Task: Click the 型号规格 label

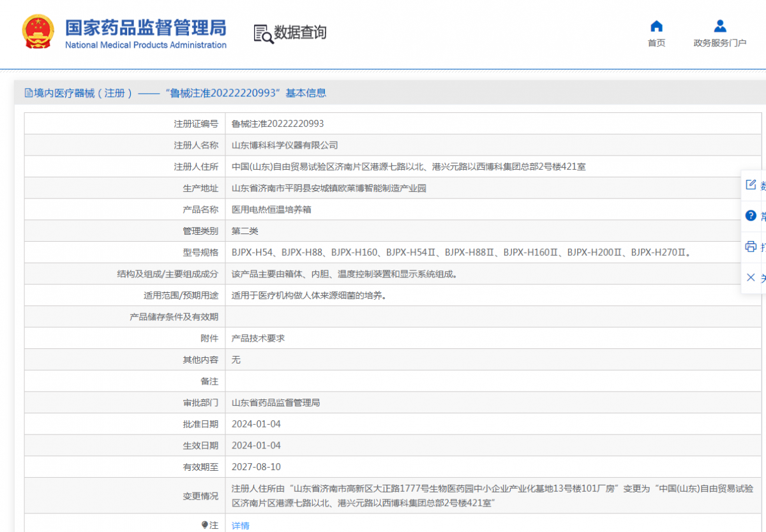Action: (x=200, y=253)
